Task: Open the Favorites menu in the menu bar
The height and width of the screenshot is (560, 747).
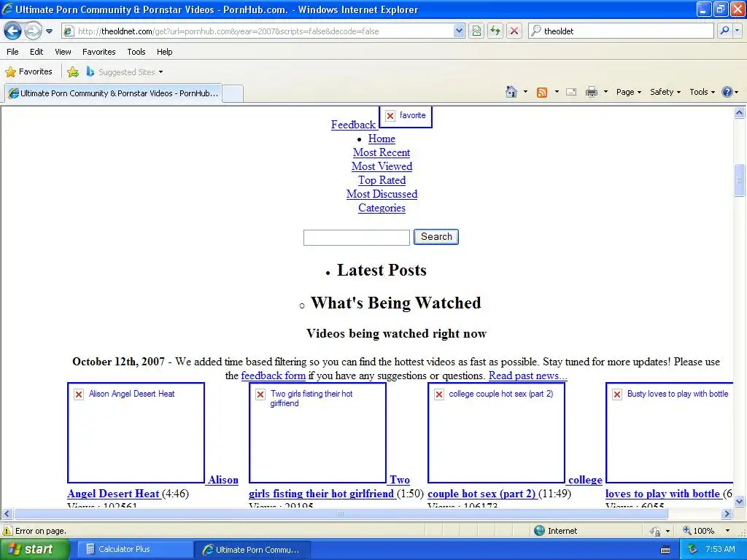Action: coord(98,52)
